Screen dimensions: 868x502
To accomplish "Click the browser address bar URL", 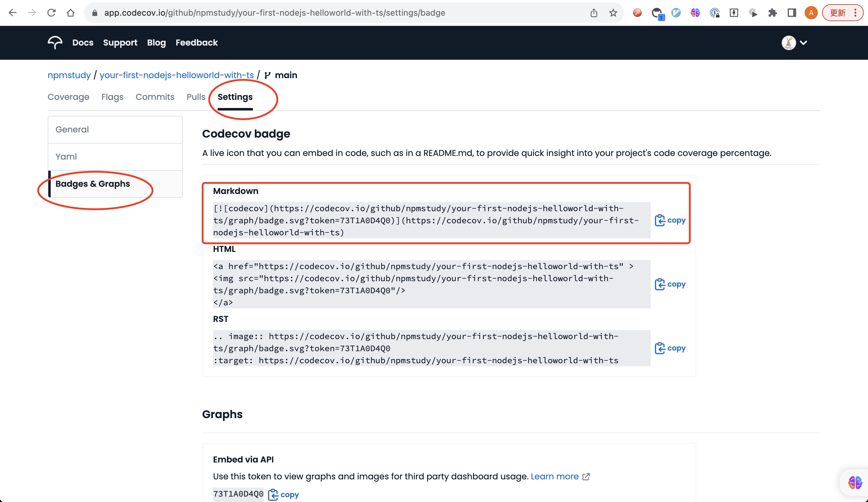I will [275, 13].
